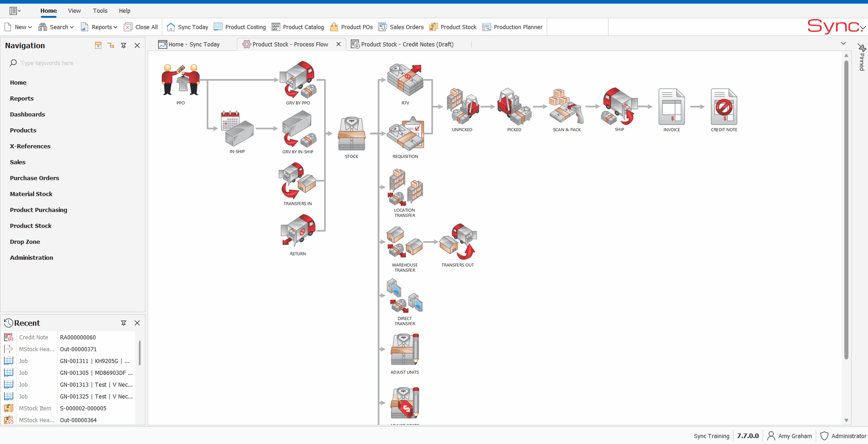Image resolution: width=868 pixels, height=444 pixels.
Task: Open the STOCK shirt icon
Action: 352,134
